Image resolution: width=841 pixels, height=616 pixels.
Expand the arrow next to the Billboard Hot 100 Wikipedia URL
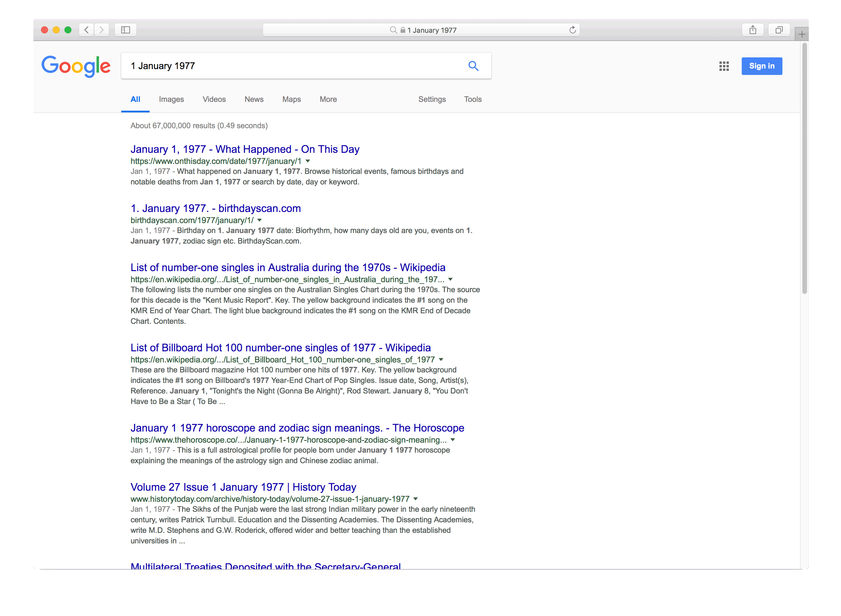pos(441,360)
